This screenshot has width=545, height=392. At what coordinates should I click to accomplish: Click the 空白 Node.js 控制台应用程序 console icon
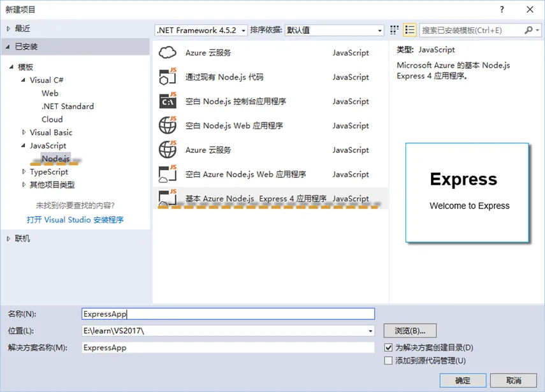pos(168,101)
